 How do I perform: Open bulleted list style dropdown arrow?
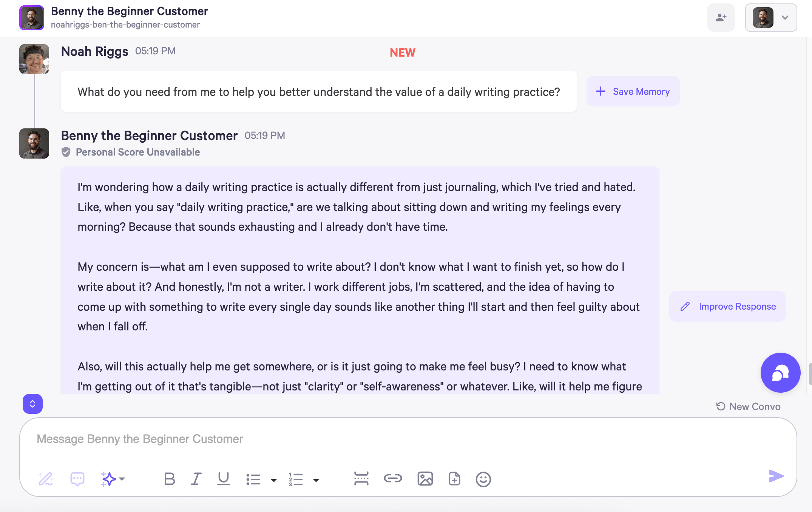(x=274, y=480)
